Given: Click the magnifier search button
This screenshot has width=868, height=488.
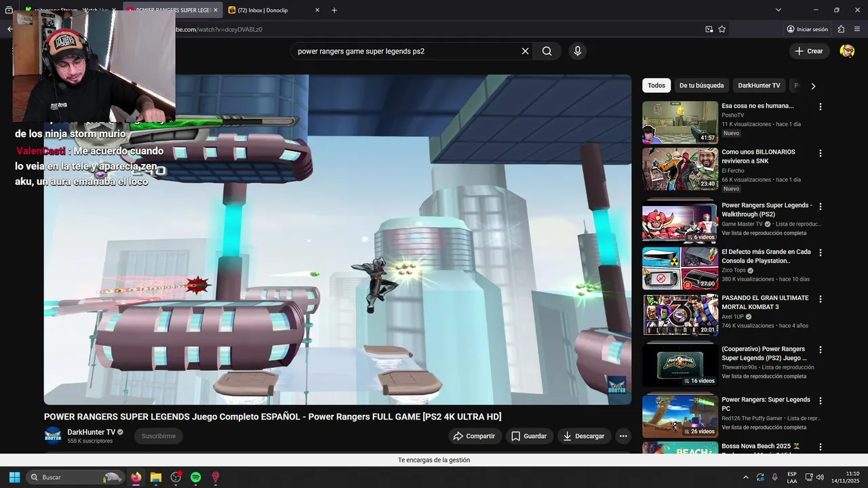Looking at the screenshot, I should click(x=547, y=51).
